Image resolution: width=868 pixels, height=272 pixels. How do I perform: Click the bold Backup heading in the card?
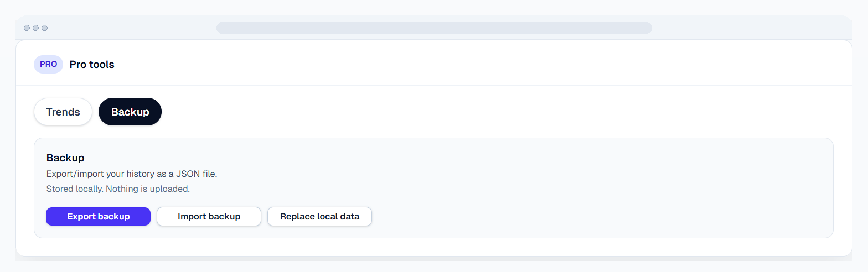pos(65,158)
